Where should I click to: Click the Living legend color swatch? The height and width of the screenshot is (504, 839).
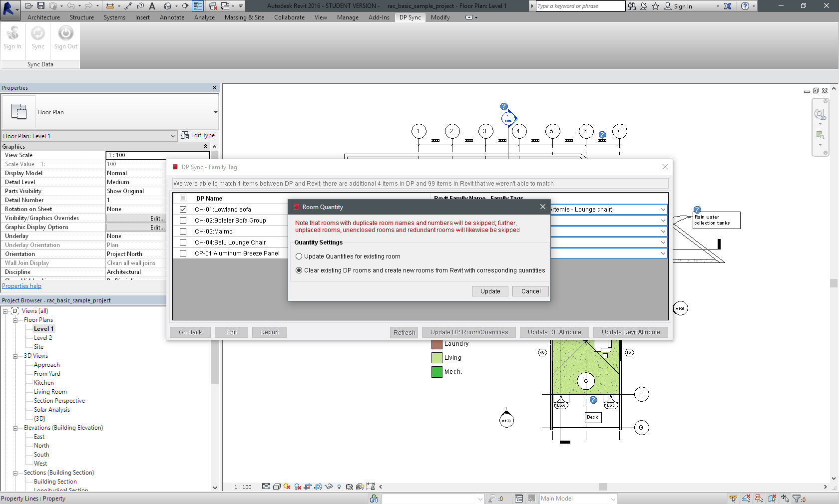click(437, 358)
